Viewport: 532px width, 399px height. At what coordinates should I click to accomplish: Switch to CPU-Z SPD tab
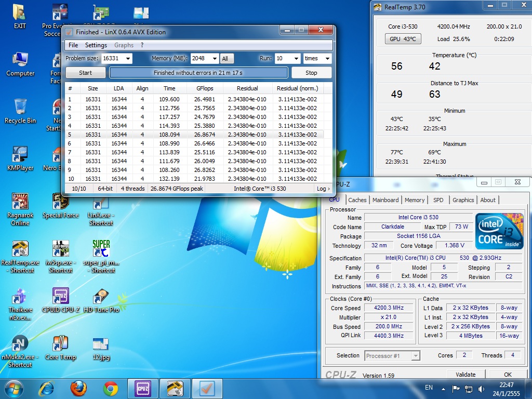pos(438,200)
